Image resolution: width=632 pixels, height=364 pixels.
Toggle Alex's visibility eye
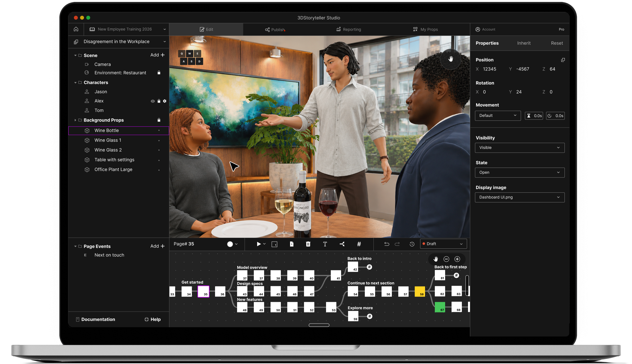coord(153,101)
